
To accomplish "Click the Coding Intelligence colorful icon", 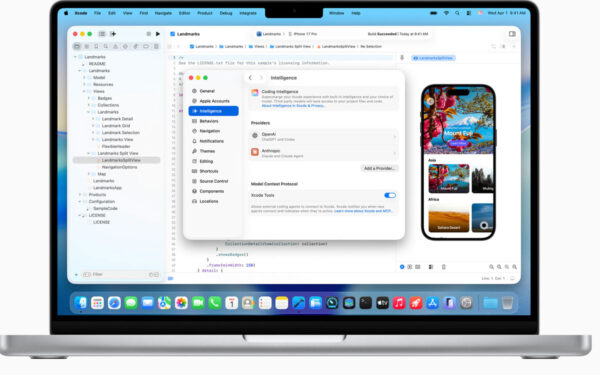I will 255,93.
